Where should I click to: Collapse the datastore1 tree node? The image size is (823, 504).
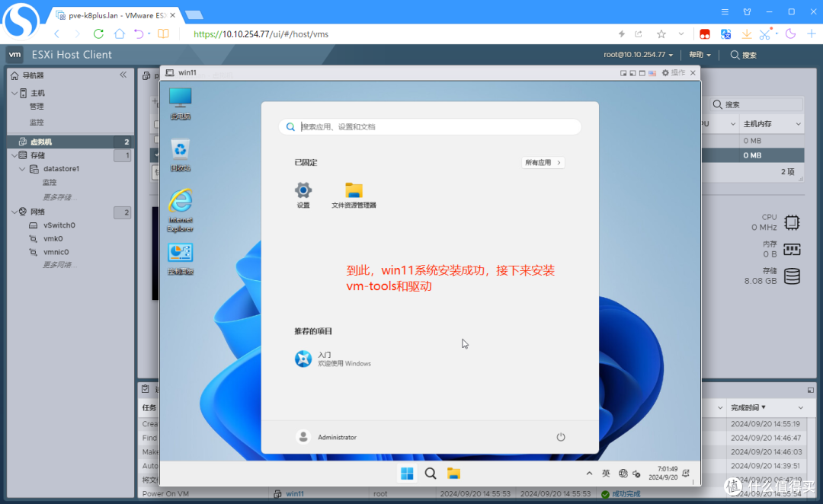22,169
